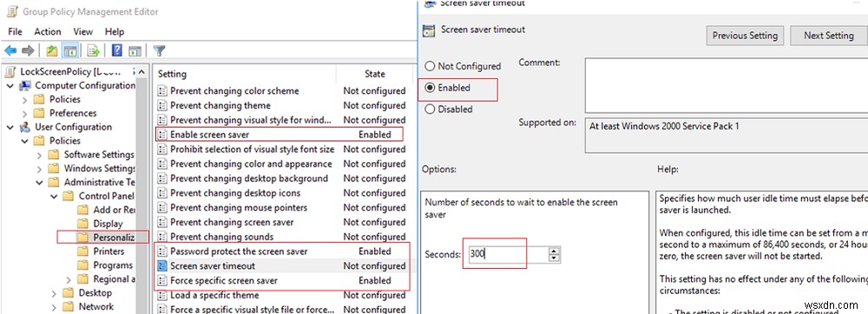Click the Show/Hide Action Pane toolbar icon
868x314 pixels.
[x=135, y=51]
